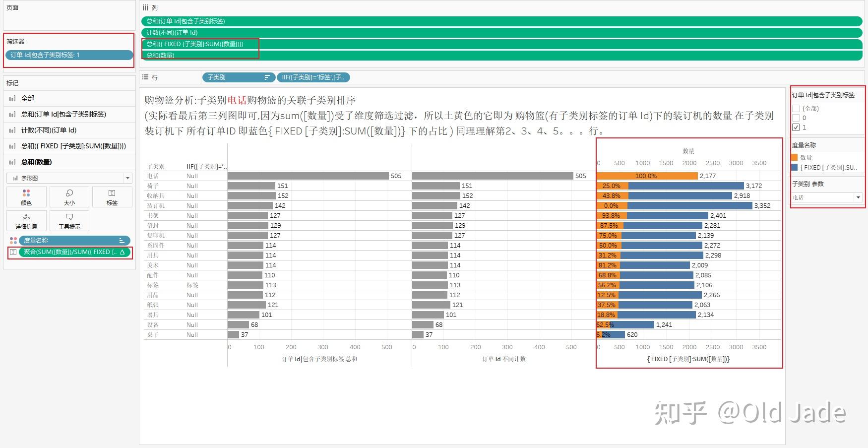
Task: Click the sort icon on the 子类别 row pill
Action: click(267, 77)
